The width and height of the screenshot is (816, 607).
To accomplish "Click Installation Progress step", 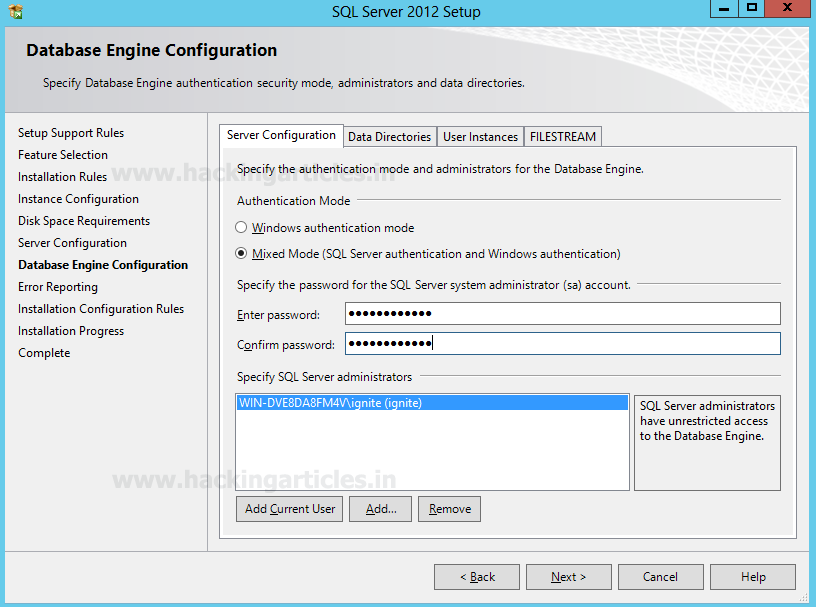I will click(71, 331).
